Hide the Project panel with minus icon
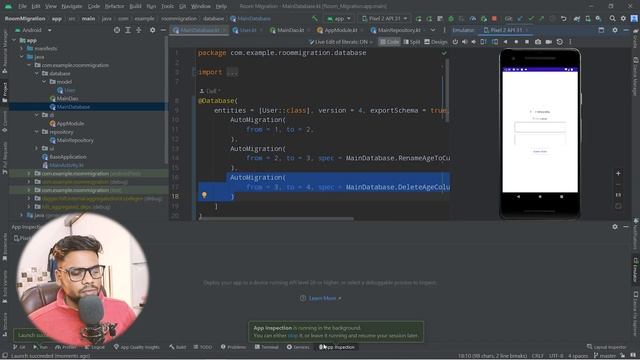The height and width of the screenshot is (360, 640). pos(163,30)
